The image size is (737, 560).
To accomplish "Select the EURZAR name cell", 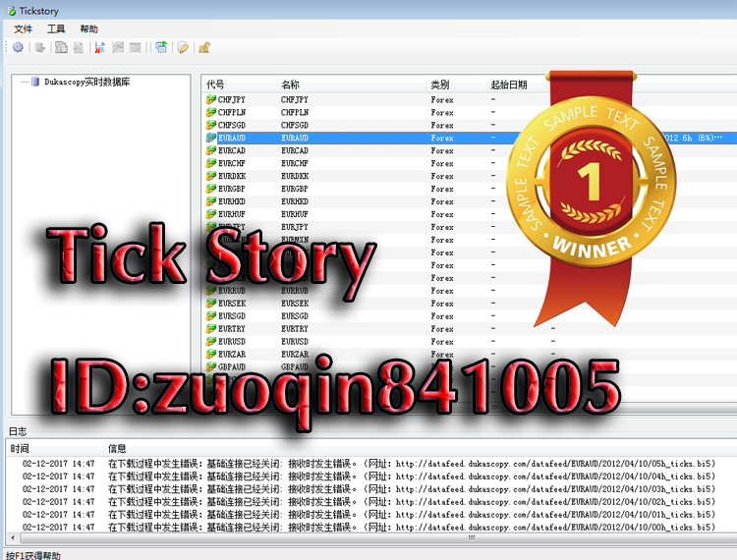I will point(295,354).
